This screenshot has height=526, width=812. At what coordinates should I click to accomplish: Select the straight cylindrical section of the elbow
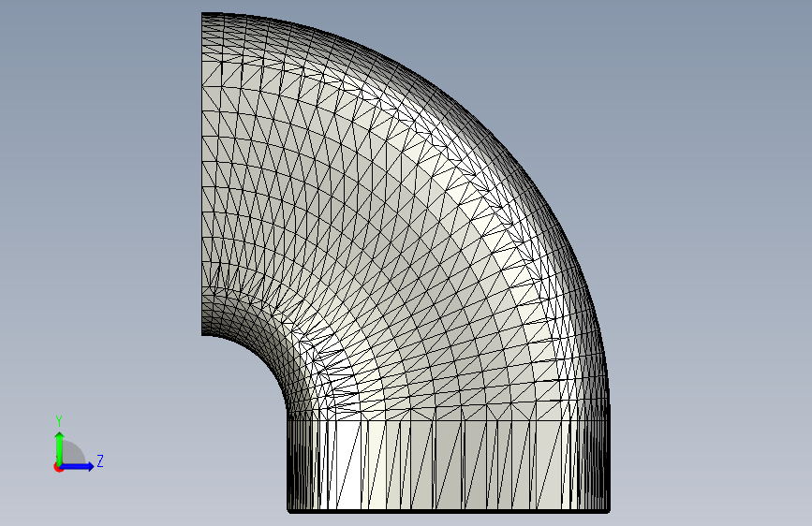[x=449, y=466]
